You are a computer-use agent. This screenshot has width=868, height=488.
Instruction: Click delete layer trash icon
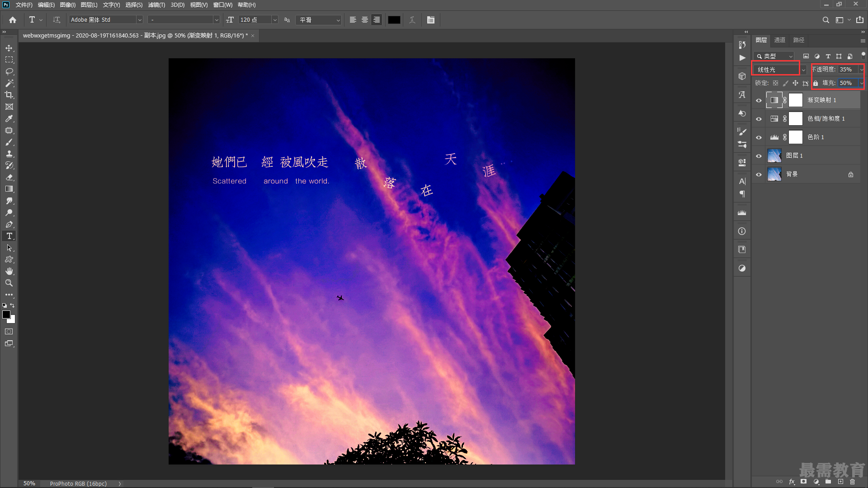pos(853,482)
